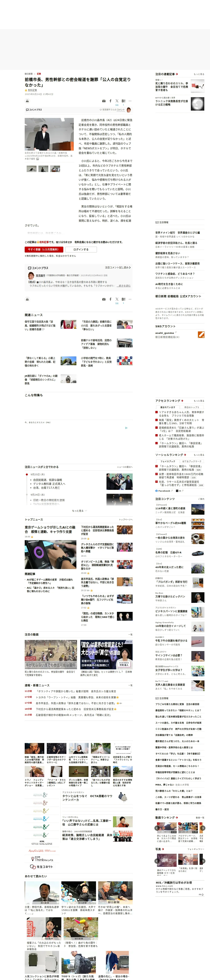Share article by email via top envelope icon
This screenshot has height=980, width=210.
(x=104, y=101)
